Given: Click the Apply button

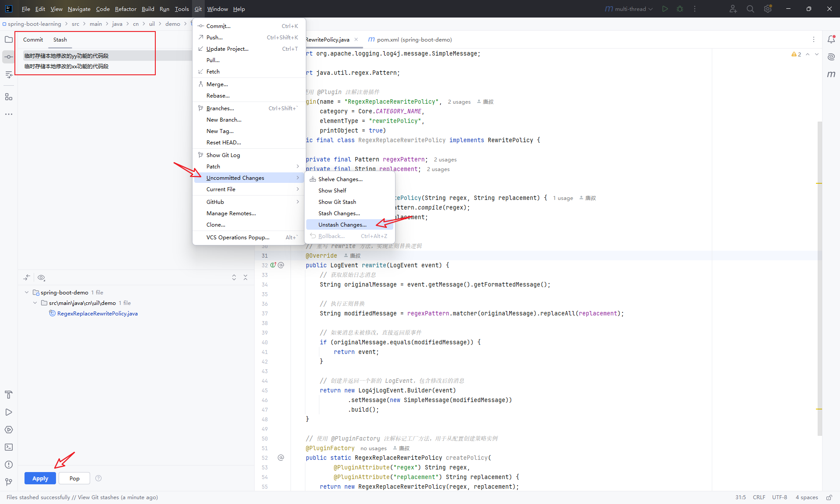Looking at the screenshot, I should click(40, 478).
